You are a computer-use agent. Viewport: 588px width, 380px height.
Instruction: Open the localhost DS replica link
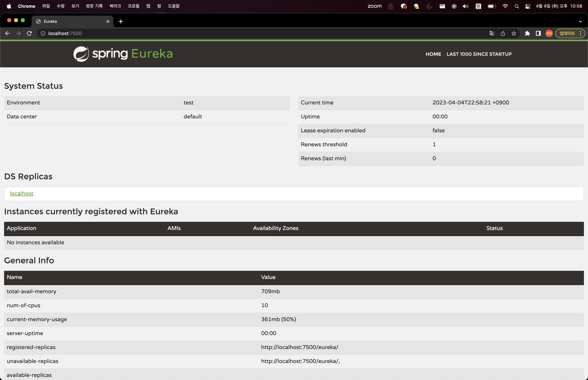coord(21,193)
